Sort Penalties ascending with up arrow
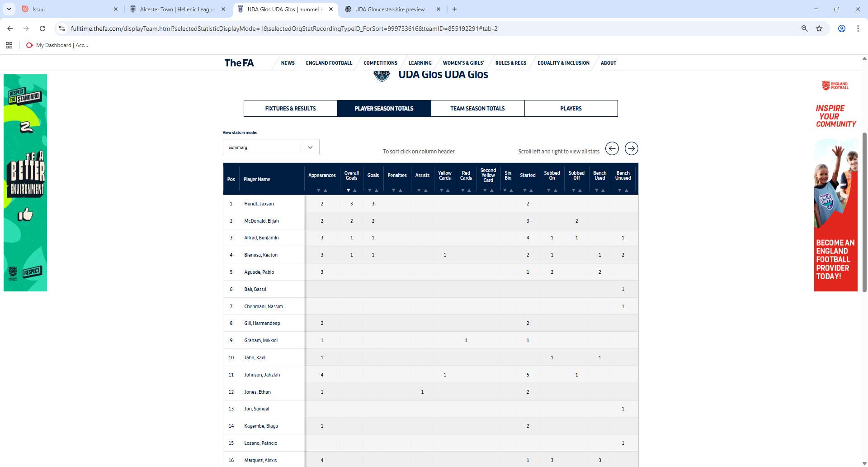The height and width of the screenshot is (467, 868). (x=401, y=191)
